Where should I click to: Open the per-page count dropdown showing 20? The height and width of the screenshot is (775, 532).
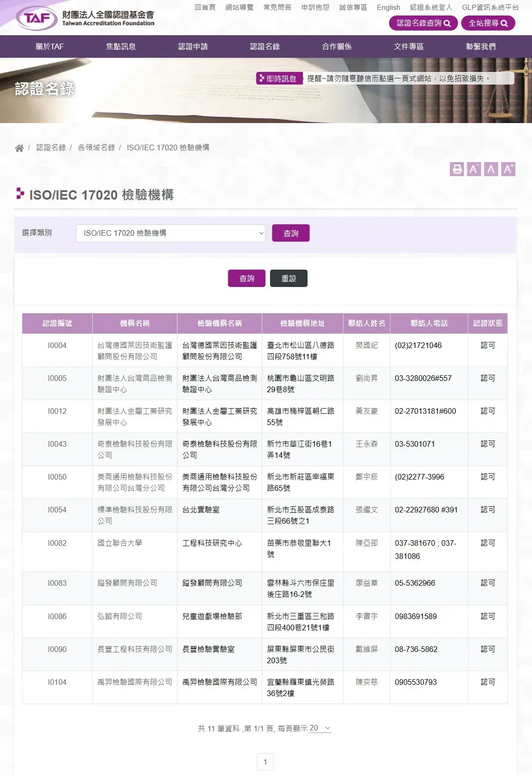tap(320, 728)
